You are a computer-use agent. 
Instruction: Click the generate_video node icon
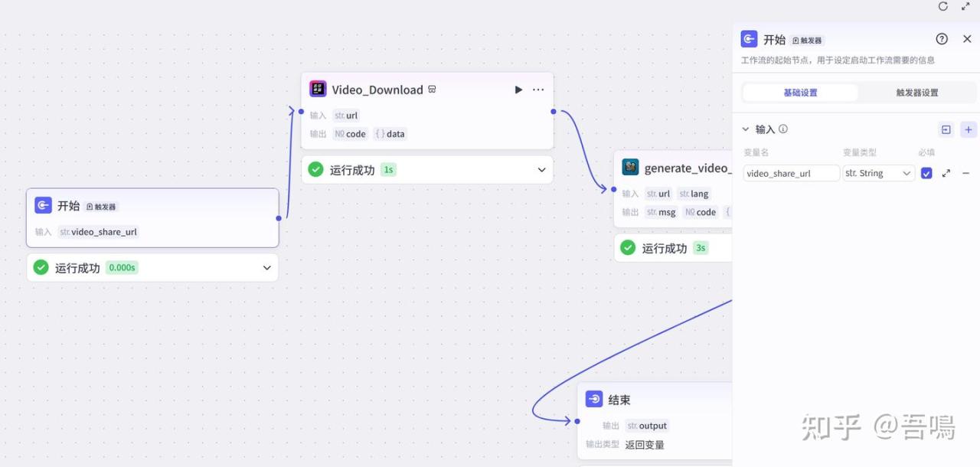(x=630, y=168)
